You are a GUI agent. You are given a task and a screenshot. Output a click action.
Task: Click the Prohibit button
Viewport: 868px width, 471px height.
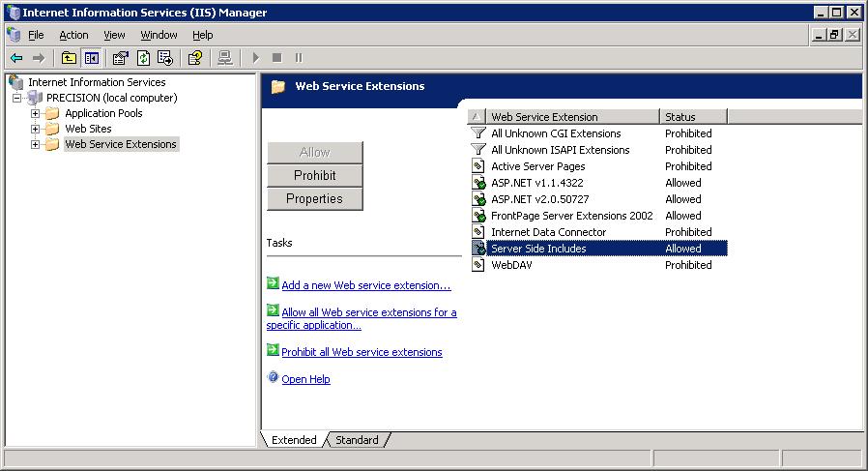click(x=315, y=176)
